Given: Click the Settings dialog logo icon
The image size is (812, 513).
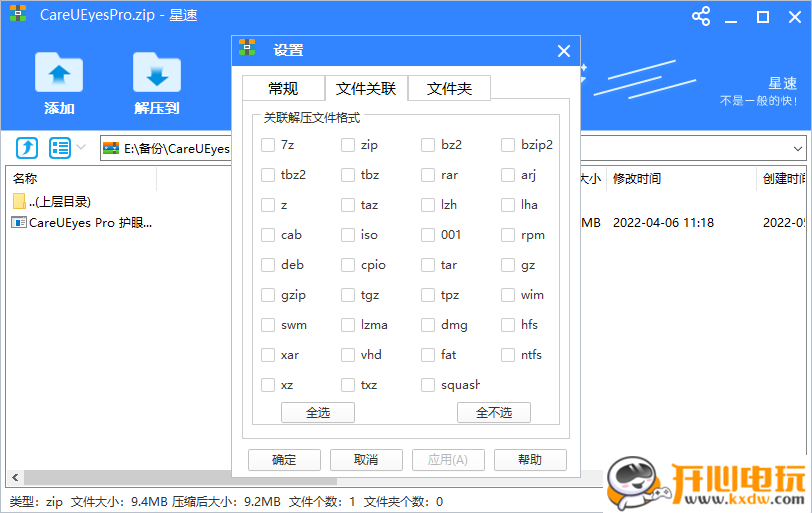Looking at the screenshot, I should click(247, 47).
